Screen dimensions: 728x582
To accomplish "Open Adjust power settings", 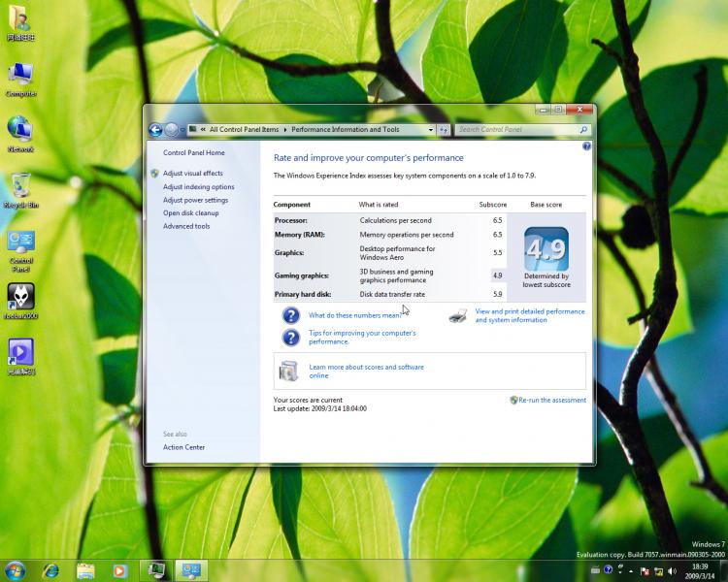I will pyautogui.click(x=195, y=200).
